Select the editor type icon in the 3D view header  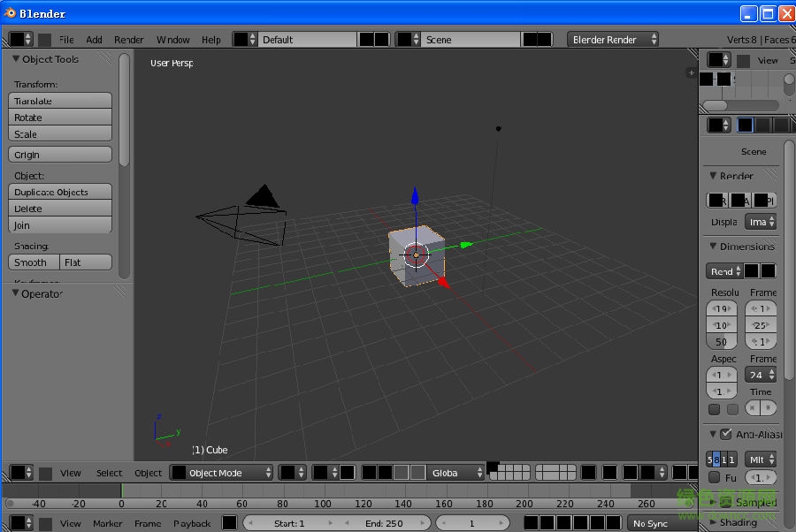click(19, 473)
